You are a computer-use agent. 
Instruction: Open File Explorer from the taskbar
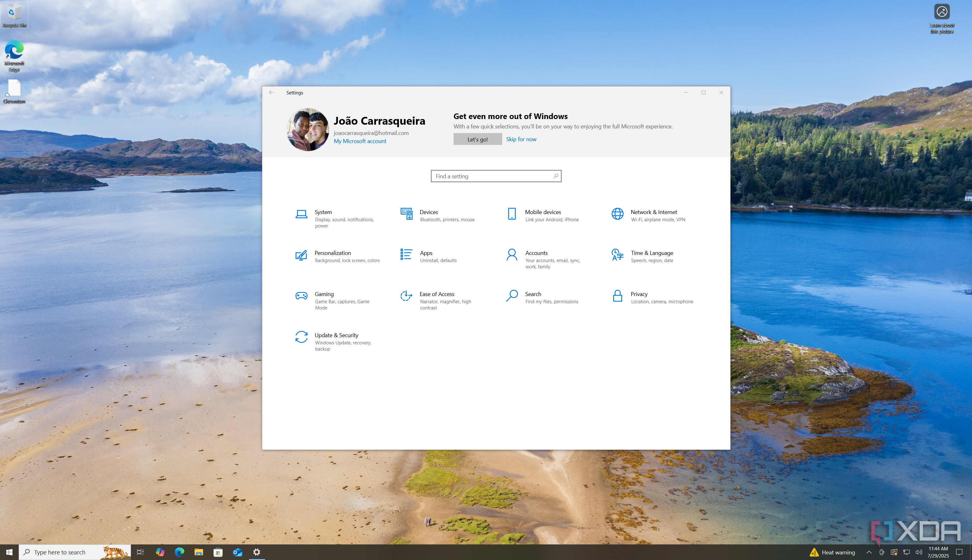tap(199, 552)
